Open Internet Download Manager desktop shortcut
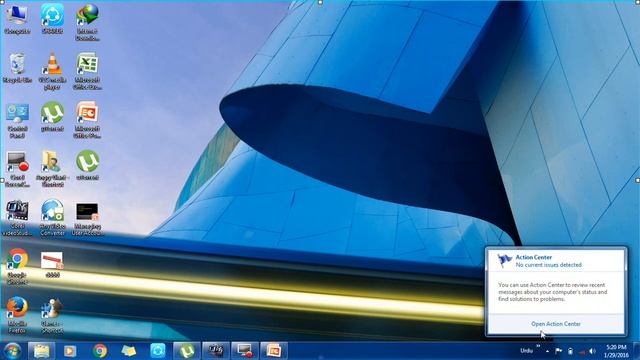Screen dimensions: 640x360 coord(87,22)
